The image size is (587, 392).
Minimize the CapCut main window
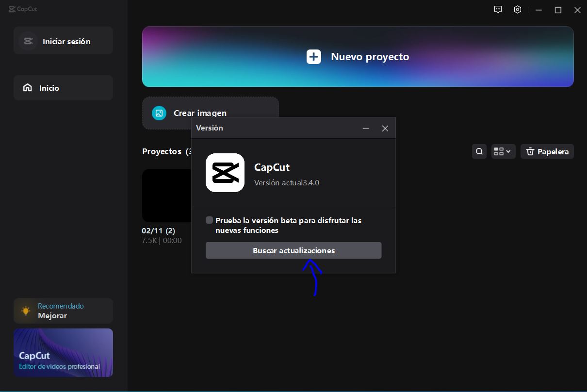[539, 10]
